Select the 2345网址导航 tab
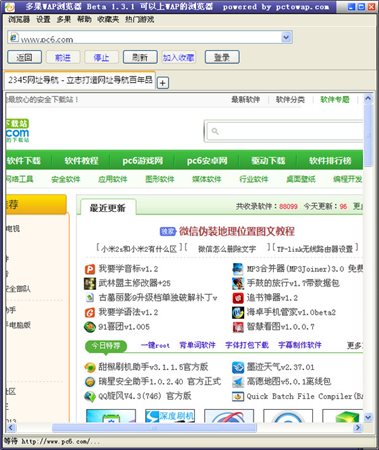This screenshot has height=450, width=379. (x=80, y=80)
